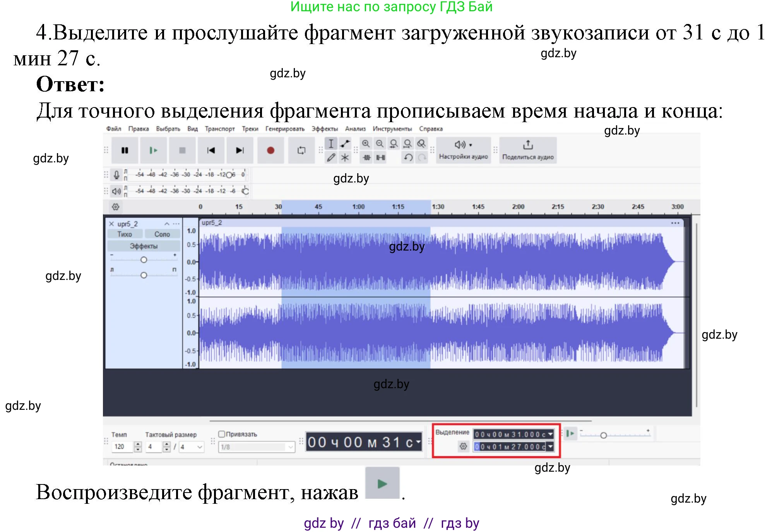This screenshot has height=532, width=784.
Task: Click the Поделиться аудио button
Action: tap(528, 150)
